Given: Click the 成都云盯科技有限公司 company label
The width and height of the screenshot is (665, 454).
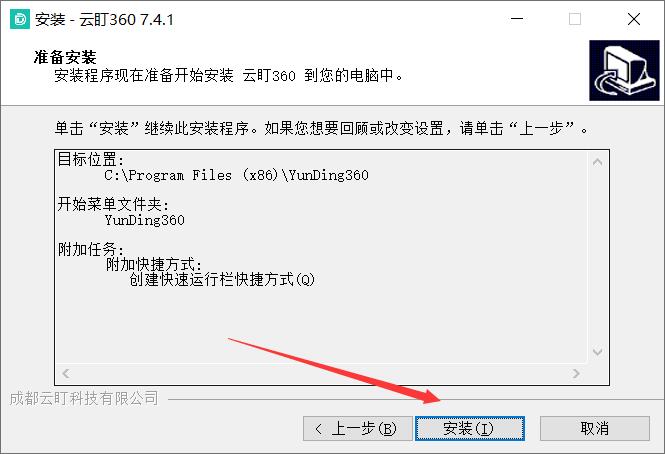Looking at the screenshot, I should click(84, 398).
